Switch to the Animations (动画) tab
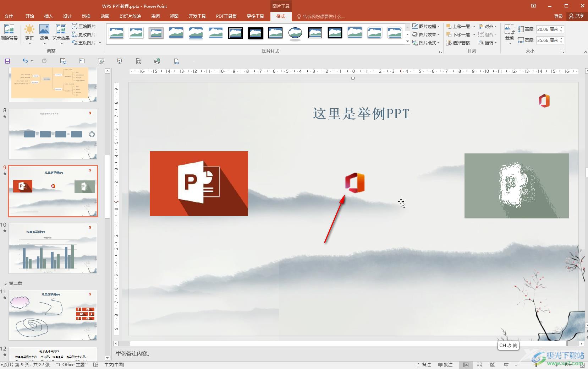This screenshot has height=369, width=588. click(x=105, y=16)
